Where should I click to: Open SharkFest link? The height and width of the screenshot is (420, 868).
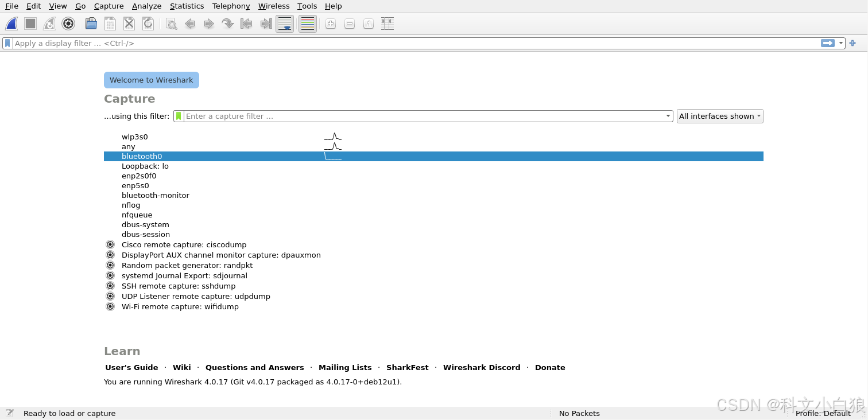[408, 367]
